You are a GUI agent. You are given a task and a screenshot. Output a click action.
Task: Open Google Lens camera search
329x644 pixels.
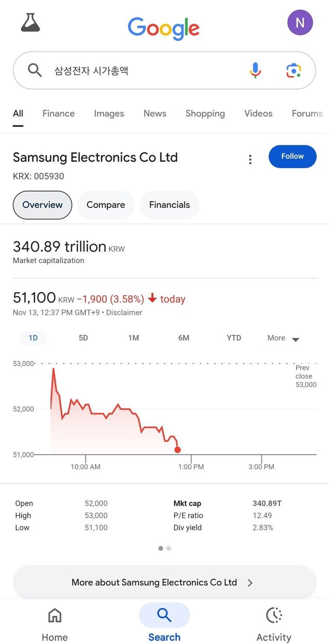coord(293,70)
